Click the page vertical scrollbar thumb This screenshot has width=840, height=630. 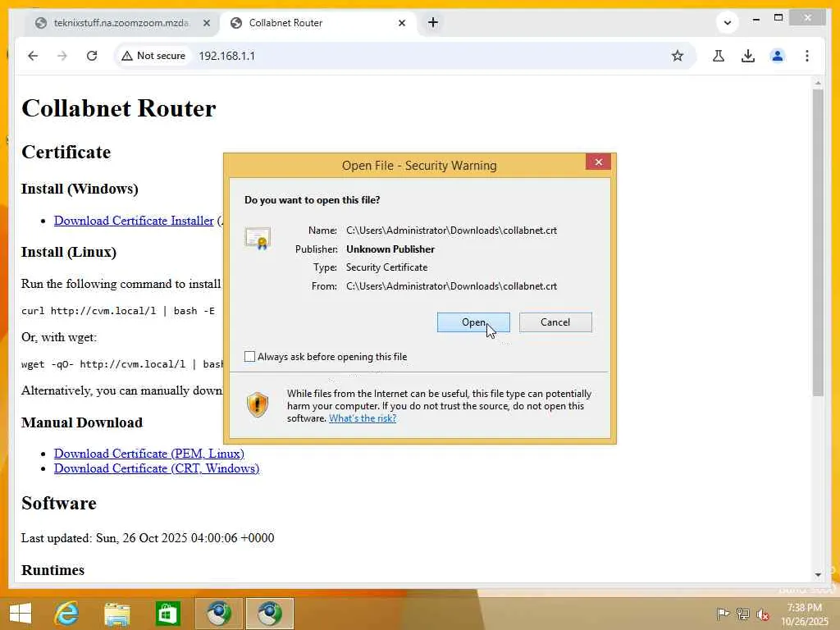point(818,243)
